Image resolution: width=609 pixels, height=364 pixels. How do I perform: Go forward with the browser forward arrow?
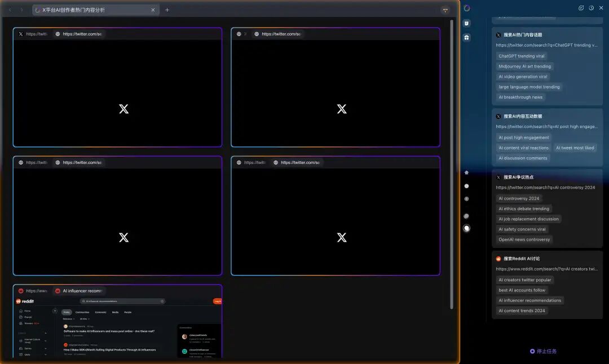point(22,10)
